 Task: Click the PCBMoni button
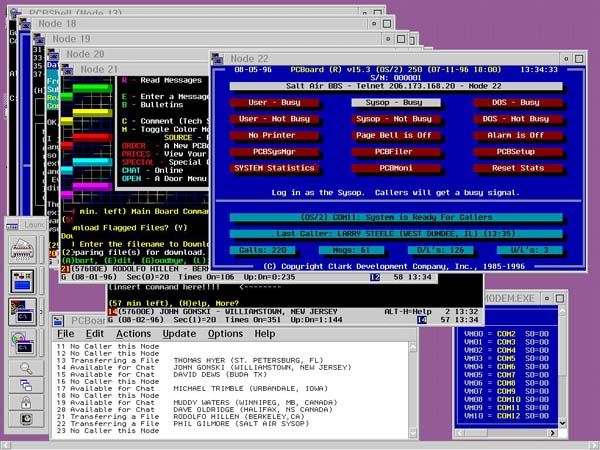pyautogui.click(x=396, y=168)
